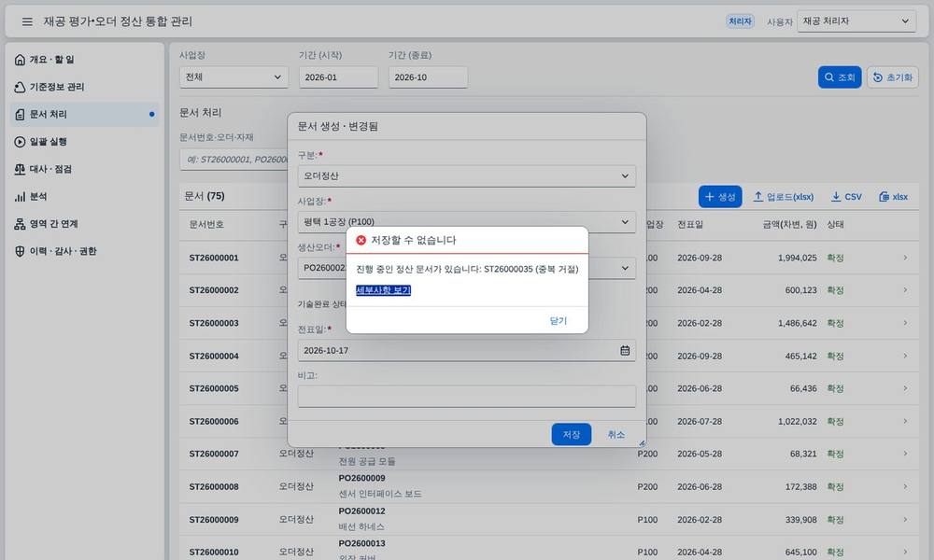Open 일괄 실행 in sidebar
The height and width of the screenshot is (560, 934).
(x=85, y=142)
